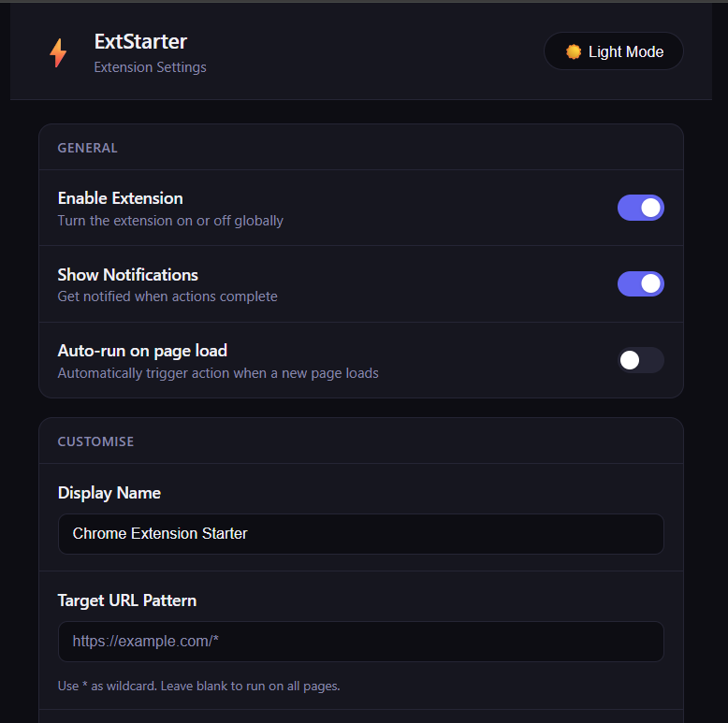Click the Display Name label

(x=109, y=493)
